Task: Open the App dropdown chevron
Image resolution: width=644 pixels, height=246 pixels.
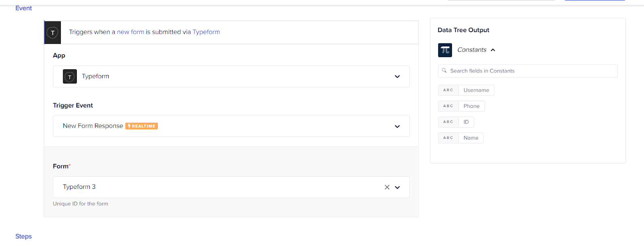Action: [x=397, y=76]
